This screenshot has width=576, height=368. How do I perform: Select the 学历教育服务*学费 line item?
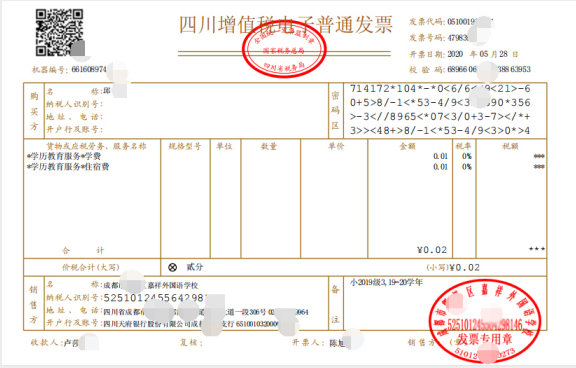pyautogui.click(x=64, y=156)
